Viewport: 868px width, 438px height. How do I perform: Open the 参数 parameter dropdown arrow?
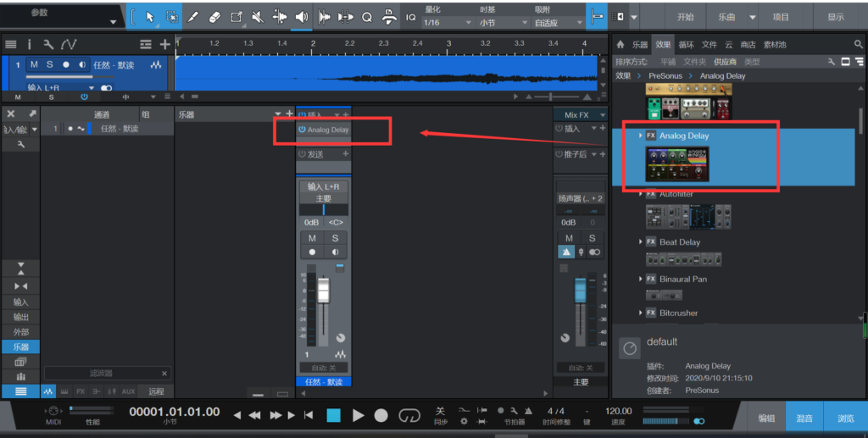(x=113, y=23)
